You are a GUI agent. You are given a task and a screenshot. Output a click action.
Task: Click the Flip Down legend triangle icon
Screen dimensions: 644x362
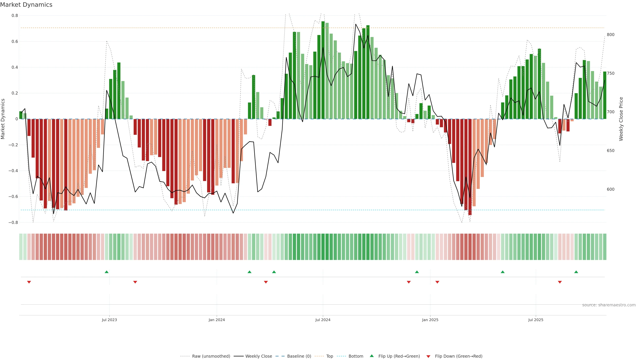click(428, 356)
